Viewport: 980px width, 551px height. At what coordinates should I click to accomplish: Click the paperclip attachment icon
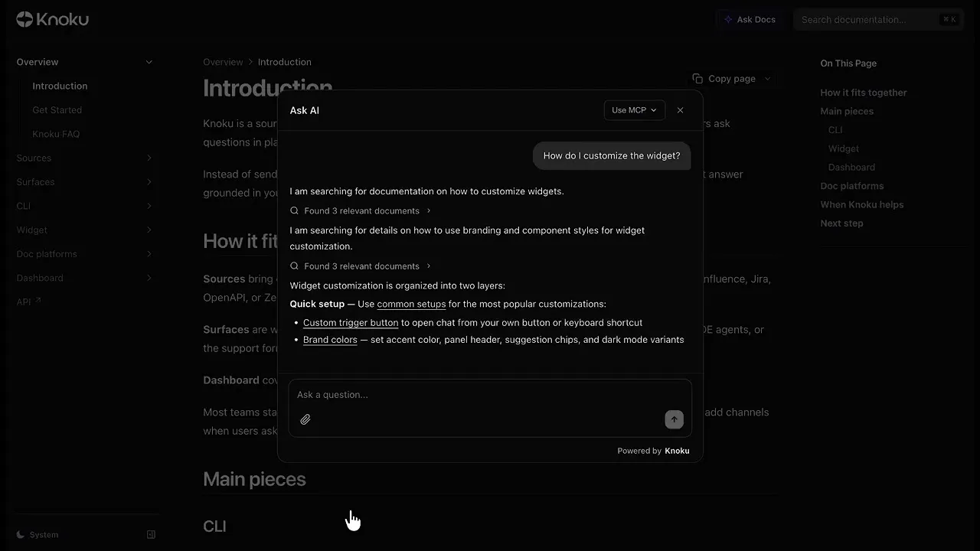click(x=305, y=419)
